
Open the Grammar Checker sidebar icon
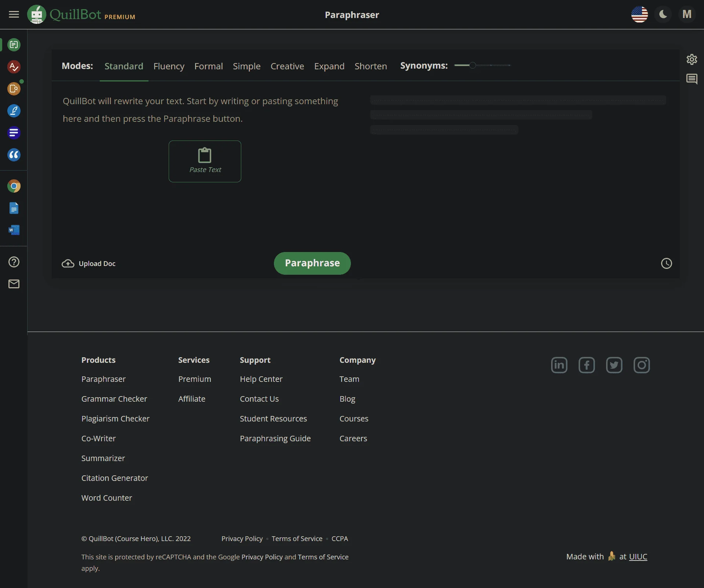point(14,67)
